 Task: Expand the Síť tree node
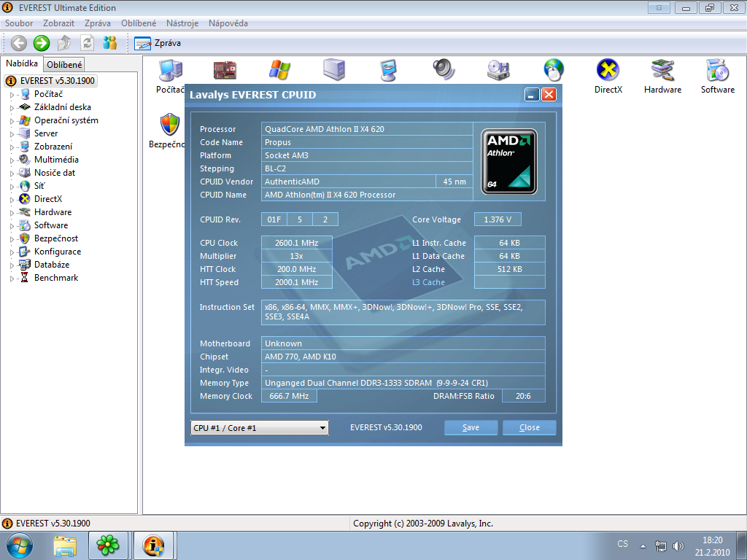coord(12,187)
